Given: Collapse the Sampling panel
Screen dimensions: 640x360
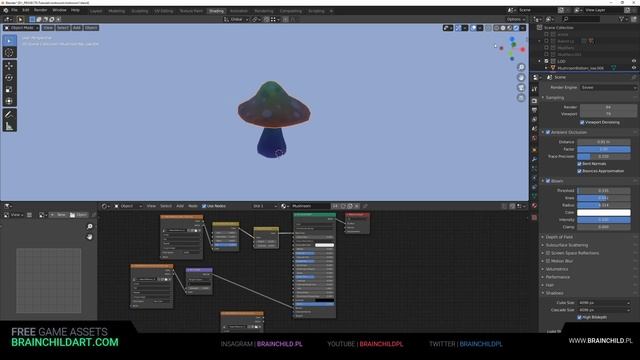Looking at the screenshot, I should (555, 98).
